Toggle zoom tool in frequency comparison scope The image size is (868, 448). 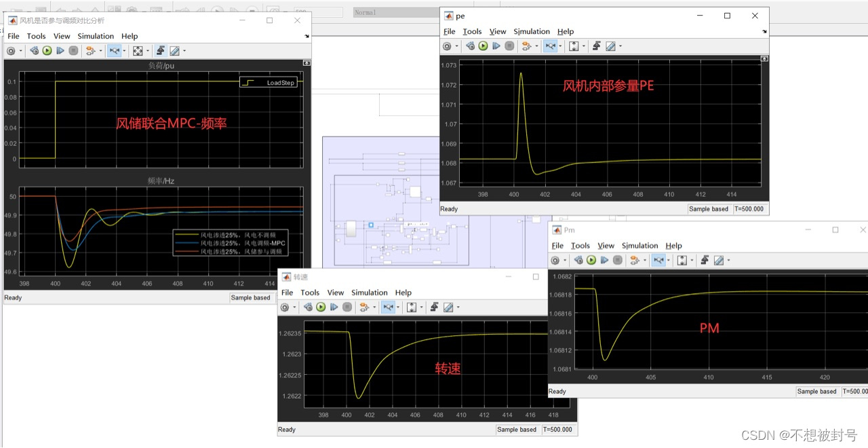[x=114, y=51]
